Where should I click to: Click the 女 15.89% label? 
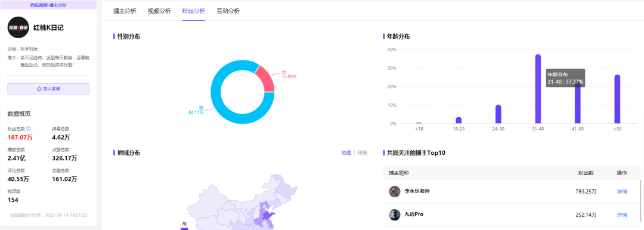289,74
